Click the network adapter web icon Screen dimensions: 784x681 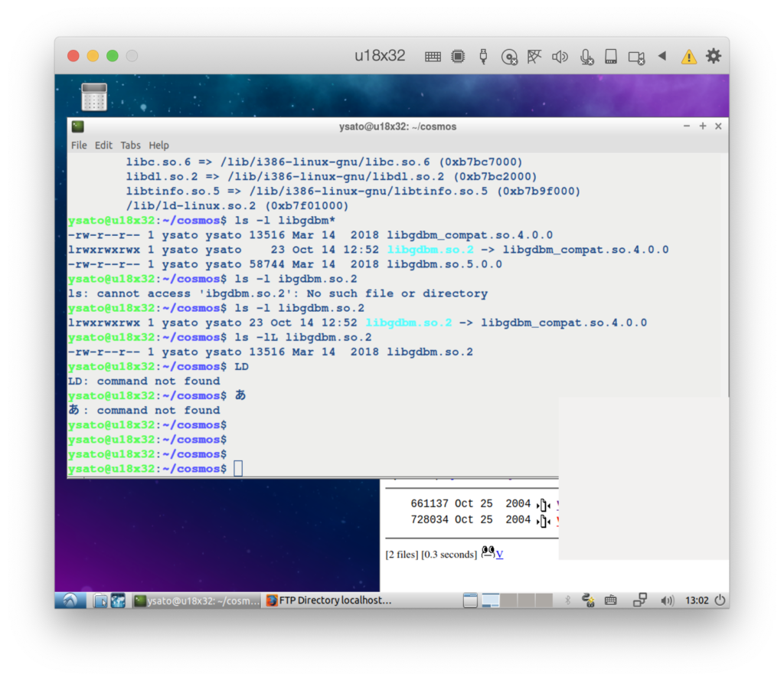[x=534, y=56]
